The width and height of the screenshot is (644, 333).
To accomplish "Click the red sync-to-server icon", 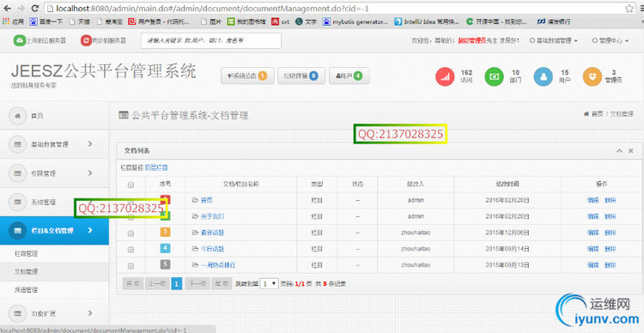I will pyautogui.click(x=86, y=40).
